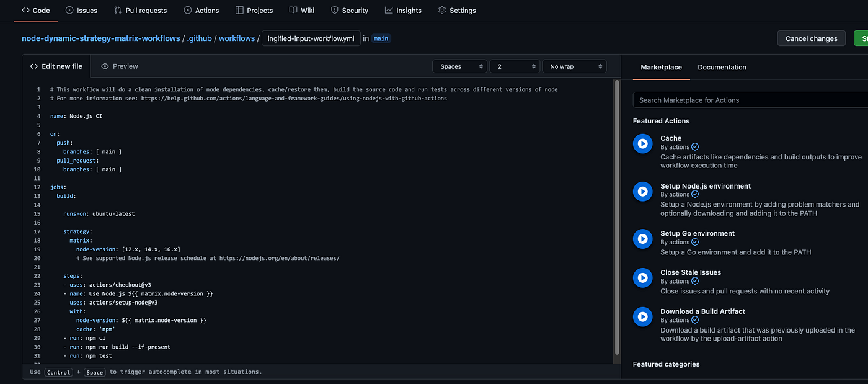The height and width of the screenshot is (384, 868).
Task: Click Setup Node.js environment play icon
Action: (x=643, y=192)
